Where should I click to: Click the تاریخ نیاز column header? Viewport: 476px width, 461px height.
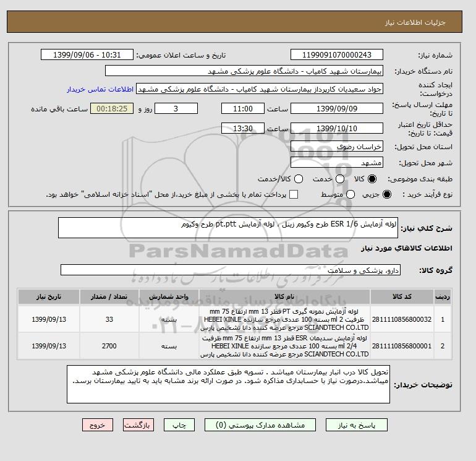pos(49,296)
